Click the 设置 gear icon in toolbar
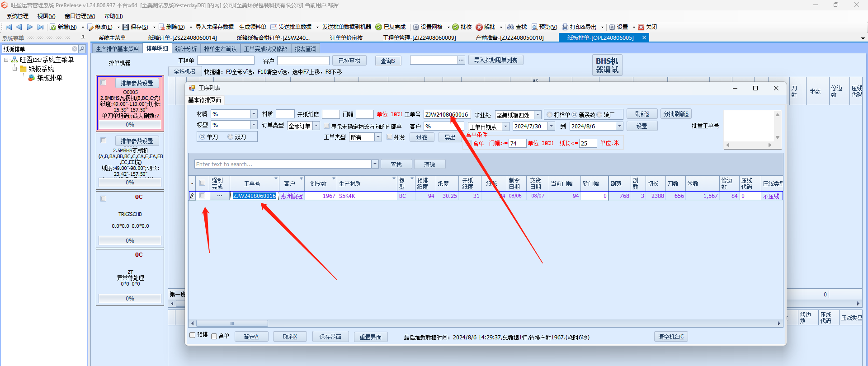868x366 pixels. (612, 27)
